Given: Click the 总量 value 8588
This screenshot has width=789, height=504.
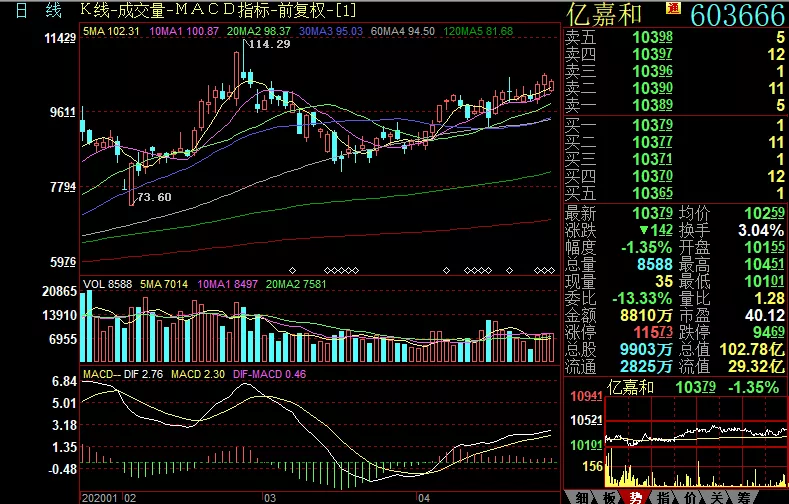Looking at the screenshot, I should (655, 265).
